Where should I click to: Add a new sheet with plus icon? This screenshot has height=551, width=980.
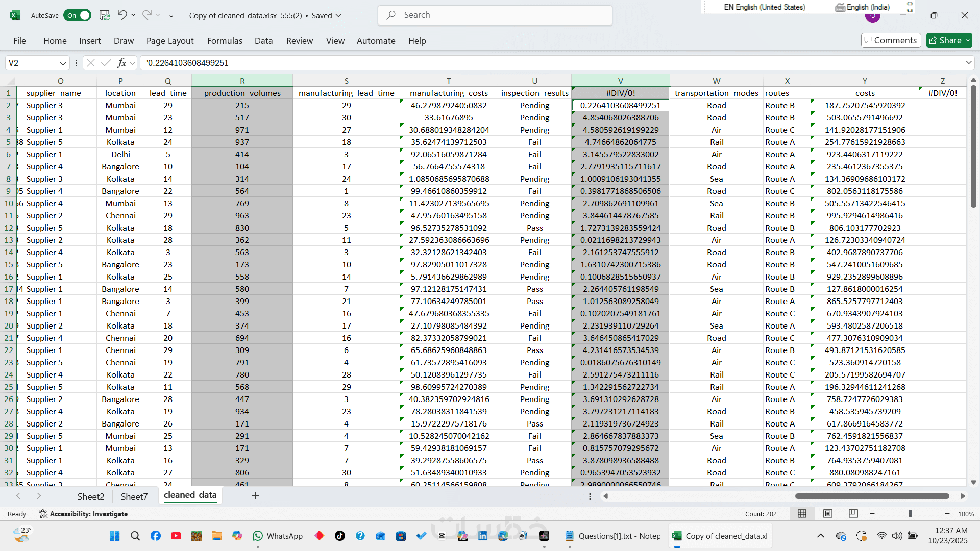pos(255,496)
